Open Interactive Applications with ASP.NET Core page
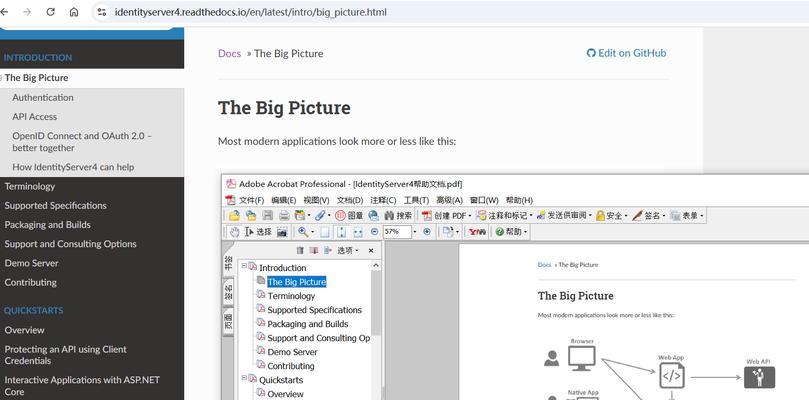Viewport: 809px width, 400px height. (x=82, y=386)
